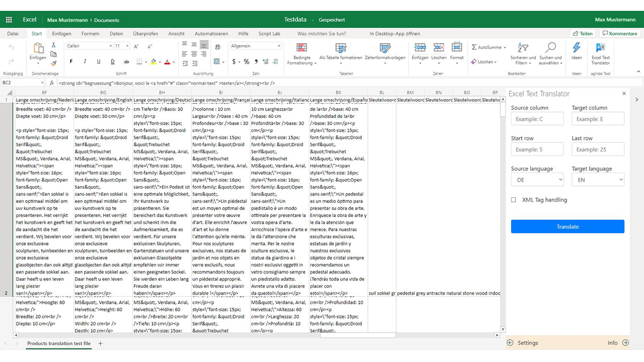Click the Source column input field

pyautogui.click(x=537, y=119)
